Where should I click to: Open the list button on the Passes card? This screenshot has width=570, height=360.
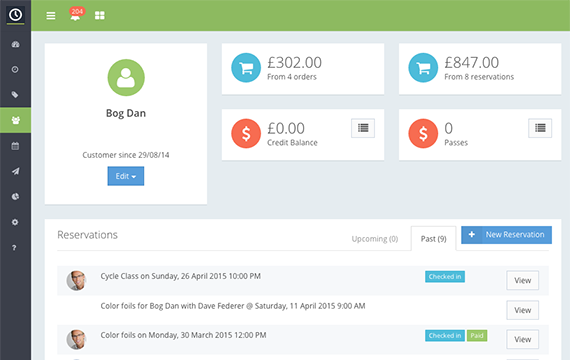point(540,128)
